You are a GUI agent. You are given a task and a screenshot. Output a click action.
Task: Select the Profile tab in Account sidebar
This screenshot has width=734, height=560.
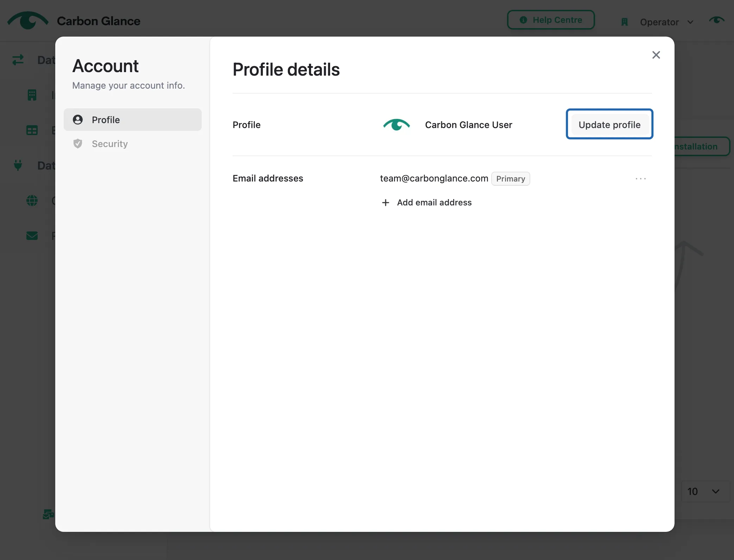point(133,120)
